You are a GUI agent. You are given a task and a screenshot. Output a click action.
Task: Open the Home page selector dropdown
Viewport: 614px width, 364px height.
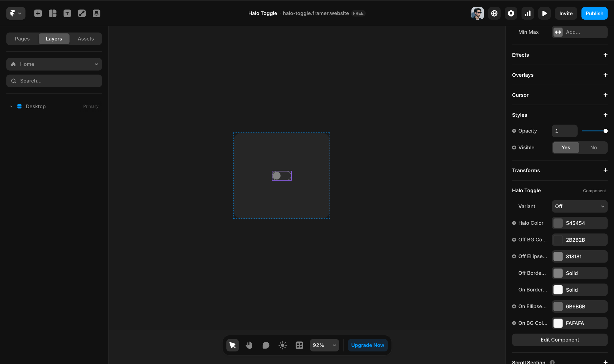click(x=54, y=64)
